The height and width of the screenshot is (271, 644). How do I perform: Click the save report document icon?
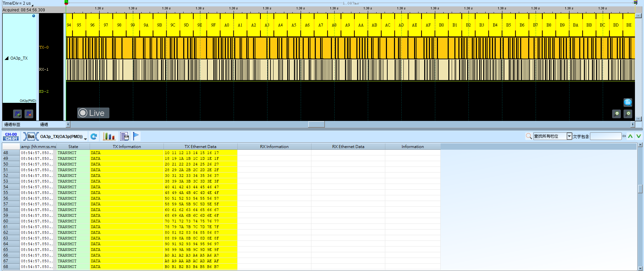point(125,136)
